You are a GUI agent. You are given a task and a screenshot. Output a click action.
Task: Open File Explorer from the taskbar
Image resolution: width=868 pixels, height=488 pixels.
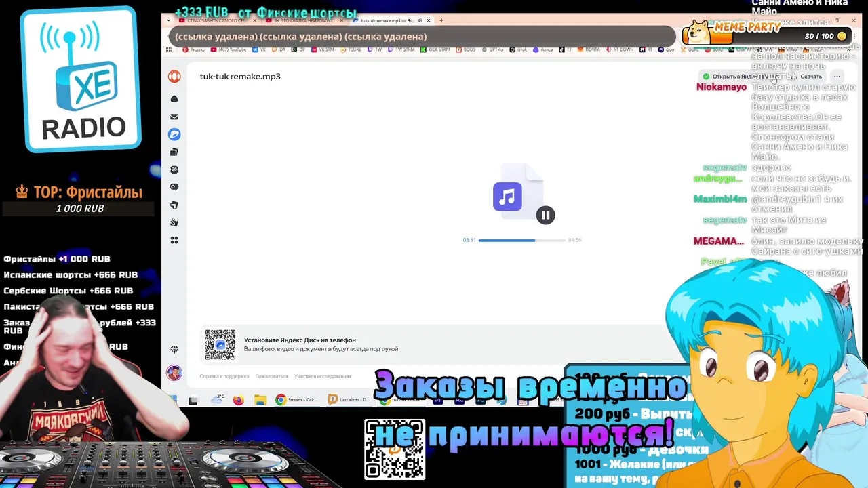pyautogui.click(x=260, y=400)
